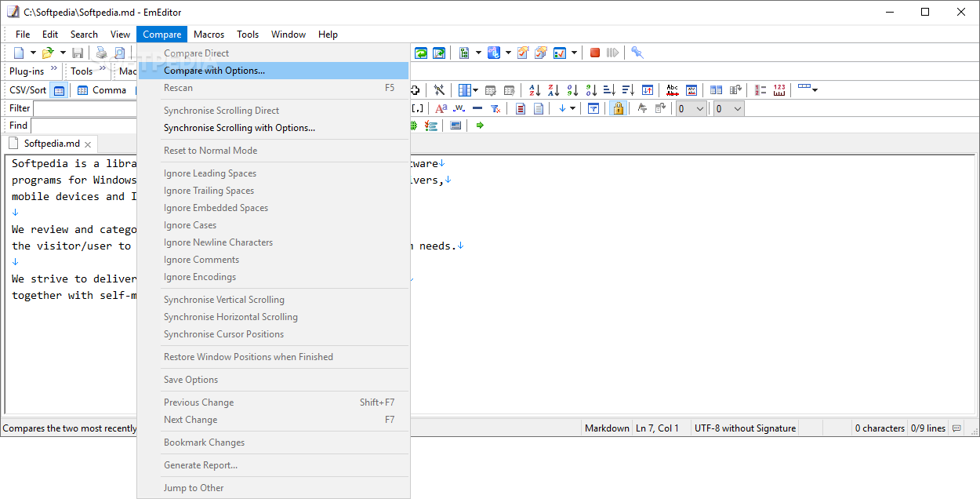Click the red Stop macro icon

tap(595, 53)
